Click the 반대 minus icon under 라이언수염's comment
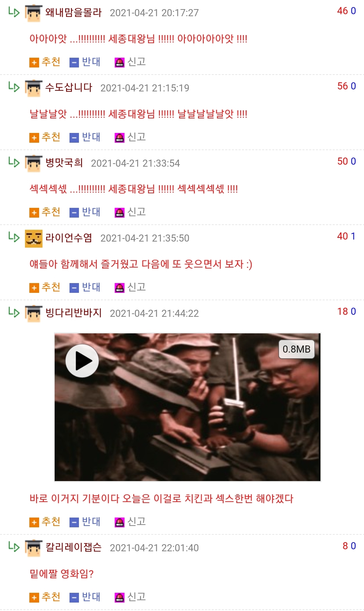This screenshot has width=364, height=611. 74,288
